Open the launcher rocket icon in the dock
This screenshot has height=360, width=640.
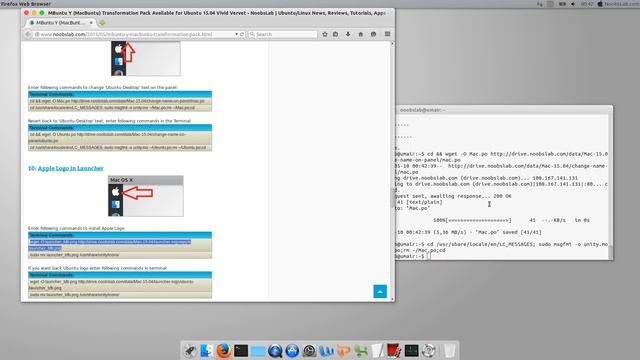click(x=189, y=351)
